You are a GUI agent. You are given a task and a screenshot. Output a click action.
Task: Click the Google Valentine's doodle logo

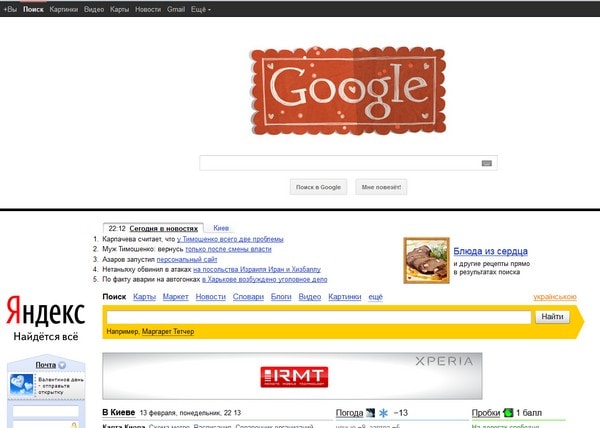pyautogui.click(x=348, y=91)
